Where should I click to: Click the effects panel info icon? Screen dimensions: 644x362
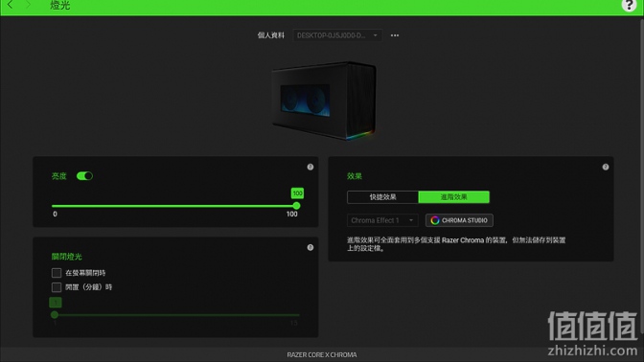coord(606,167)
